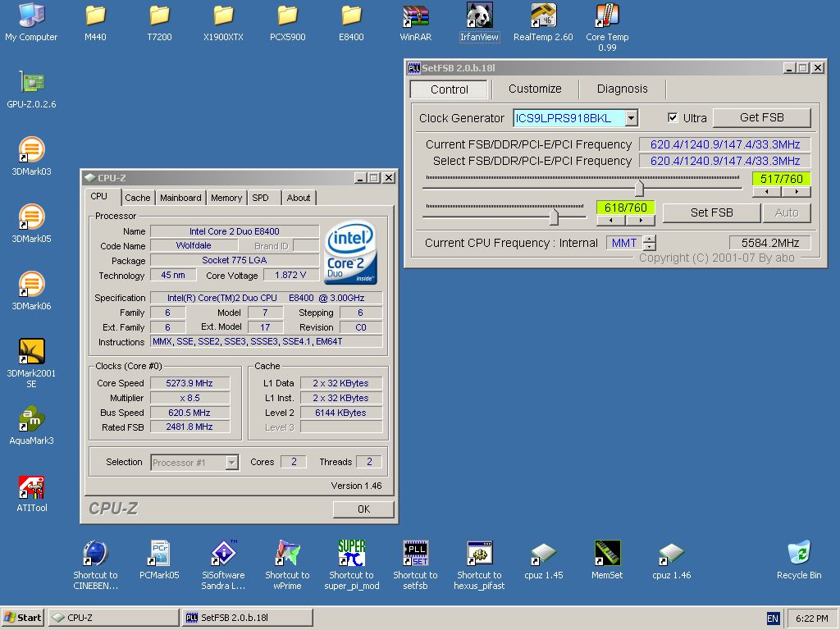This screenshot has height=630, width=840.
Task: Launch the 3DMark03 shortcut
Action: pos(32,157)
